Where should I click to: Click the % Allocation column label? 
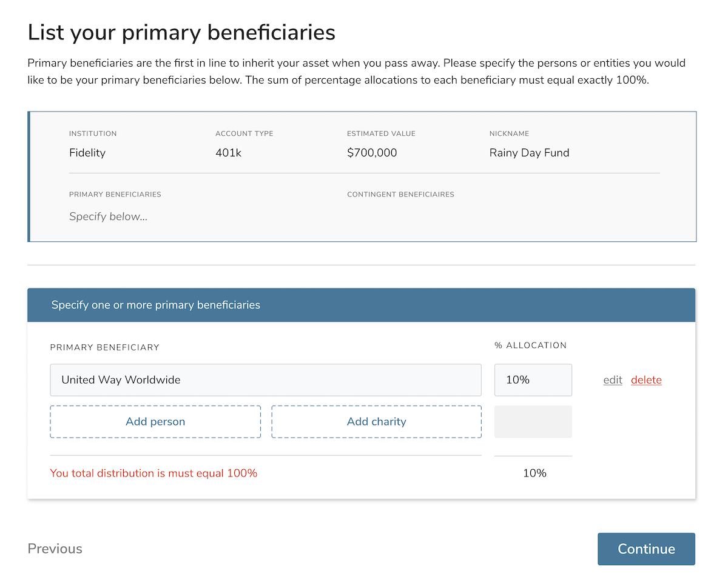(x=530, y=346)
